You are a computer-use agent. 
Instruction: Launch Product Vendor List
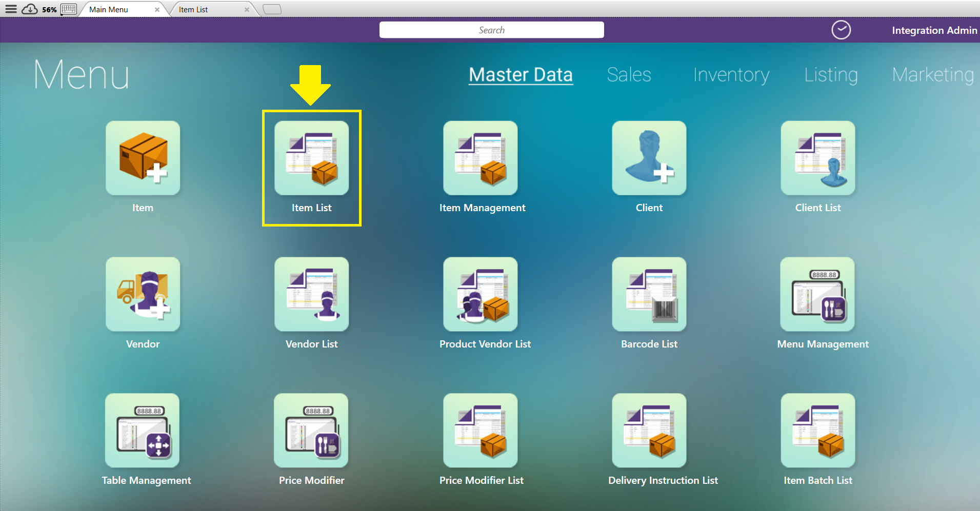[480, 294]
